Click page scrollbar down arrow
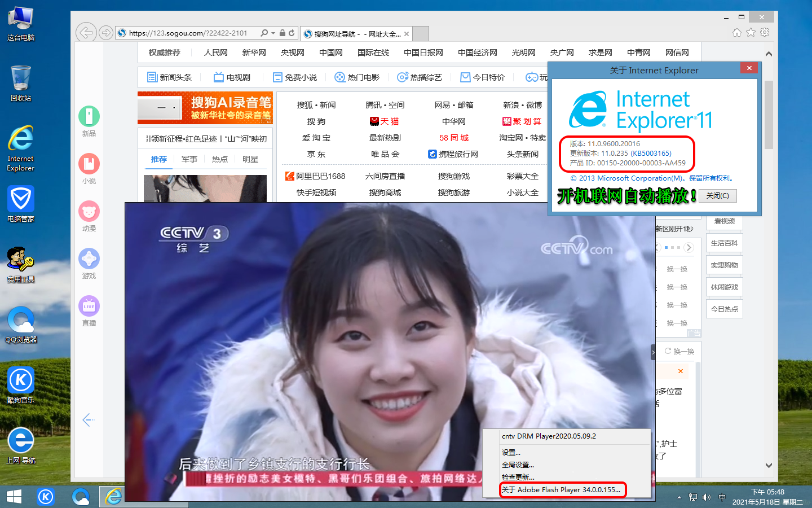The image size is (812, 508). point(769,465)
